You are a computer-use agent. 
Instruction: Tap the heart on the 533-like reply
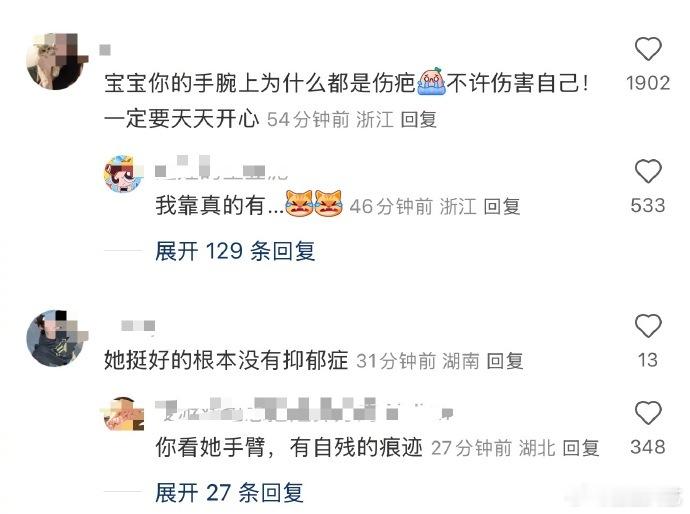648,171
